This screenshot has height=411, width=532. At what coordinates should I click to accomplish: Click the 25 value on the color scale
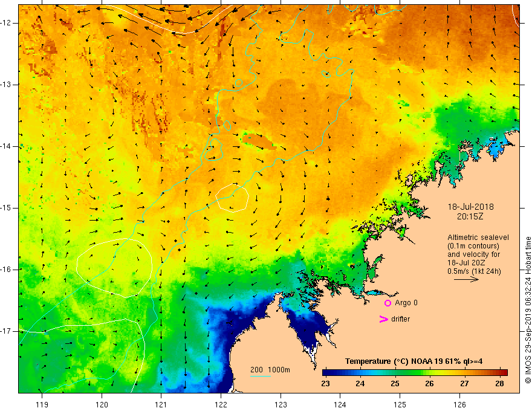(395, 384)
